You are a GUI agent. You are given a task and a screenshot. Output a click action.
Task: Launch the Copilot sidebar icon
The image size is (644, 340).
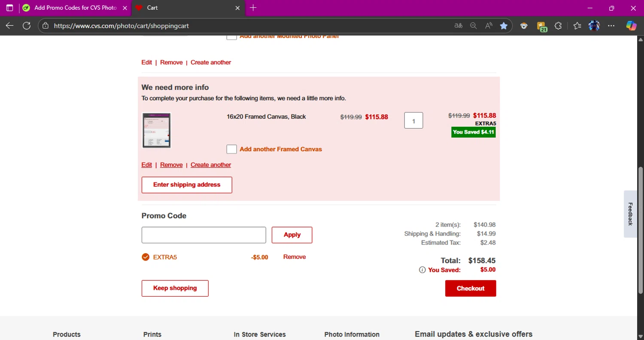click(x=631, y=26)
